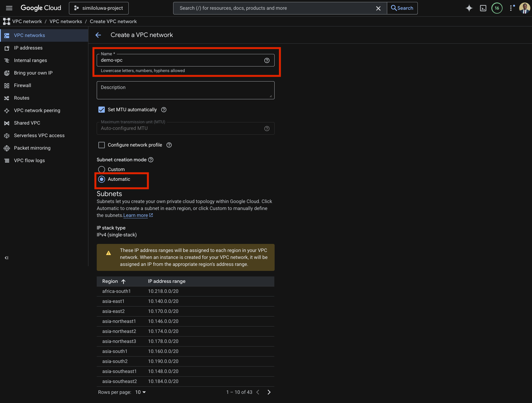Collapse the left sidebar navigation panel
Screen dimensions: 532x403
pyautogui.click(x=6, y=258)
